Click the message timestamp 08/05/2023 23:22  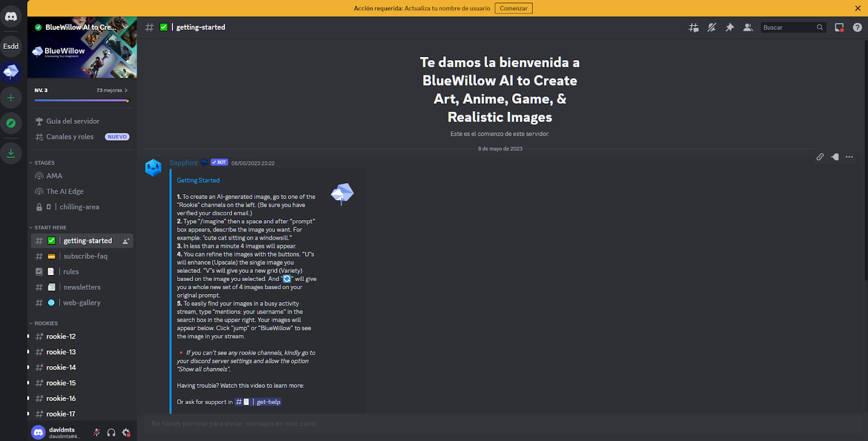pyautogui.click(x=253, y=163)
